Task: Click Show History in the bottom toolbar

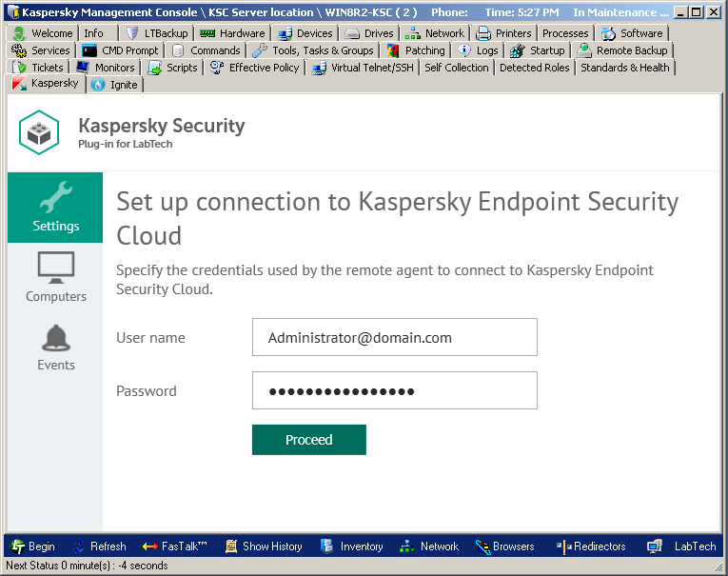Action: [264, 546]
